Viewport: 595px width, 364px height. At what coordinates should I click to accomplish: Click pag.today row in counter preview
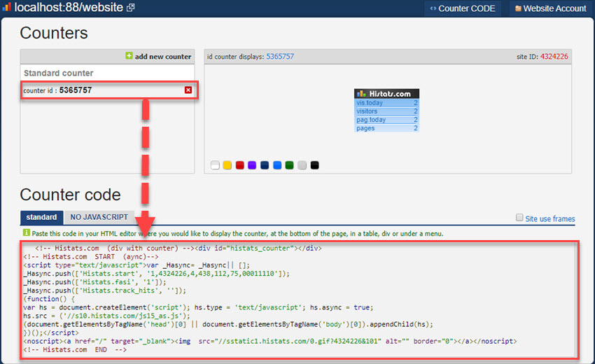(386, 120)
